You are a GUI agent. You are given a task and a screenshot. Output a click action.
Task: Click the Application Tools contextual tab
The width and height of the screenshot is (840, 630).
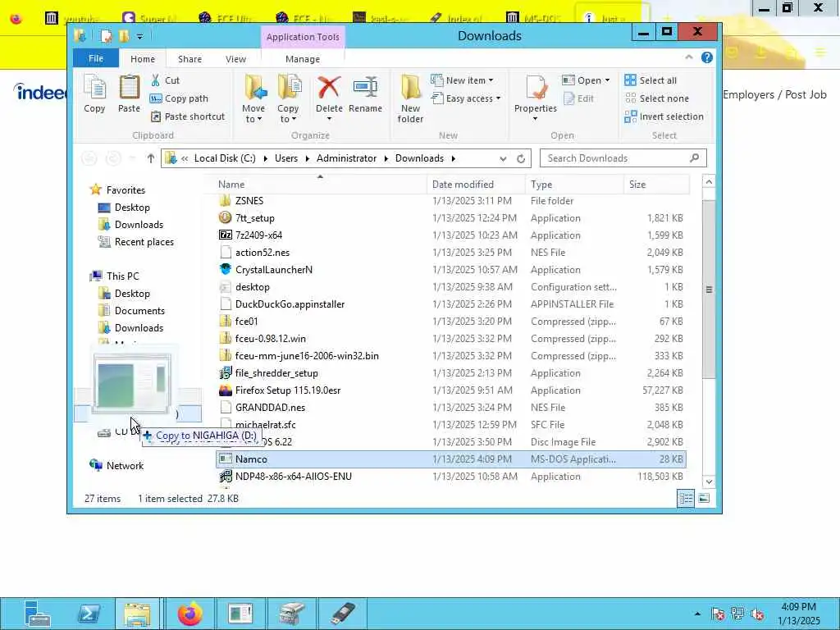[303, 37]
